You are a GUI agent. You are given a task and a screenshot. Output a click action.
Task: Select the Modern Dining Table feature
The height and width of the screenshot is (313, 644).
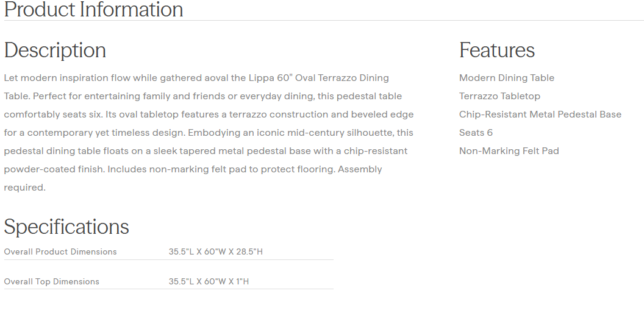507,78
